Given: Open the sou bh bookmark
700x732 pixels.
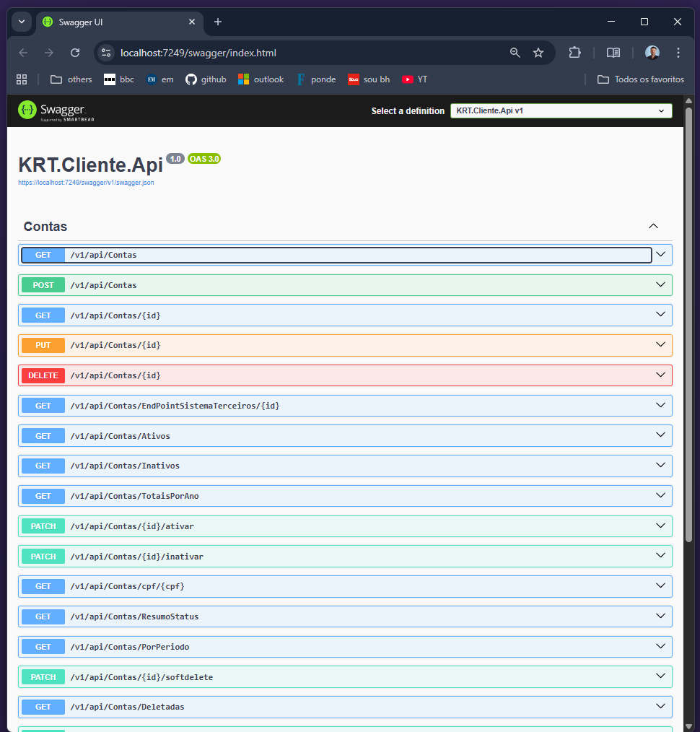Looking at the screenshot, I should click(x=369, y=79).
